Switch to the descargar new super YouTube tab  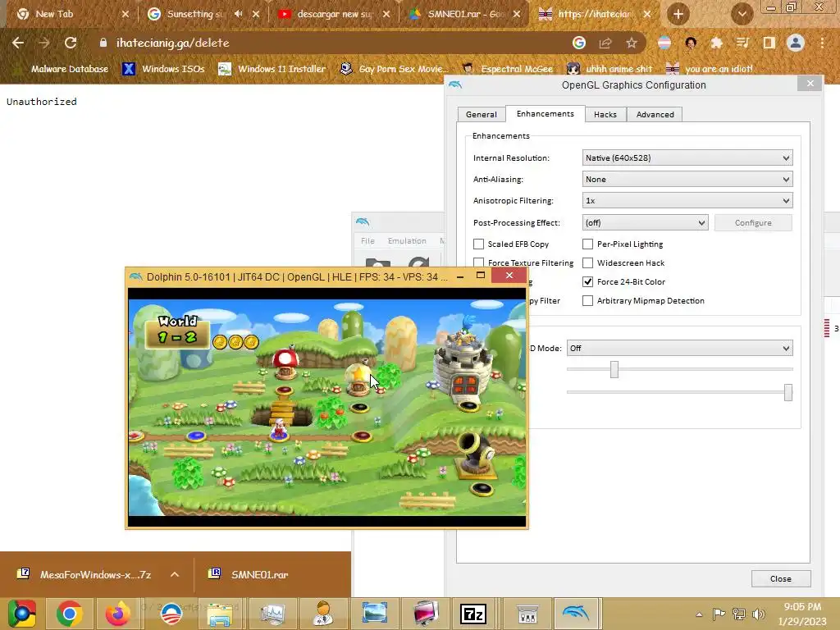click(x=333, y=14)
